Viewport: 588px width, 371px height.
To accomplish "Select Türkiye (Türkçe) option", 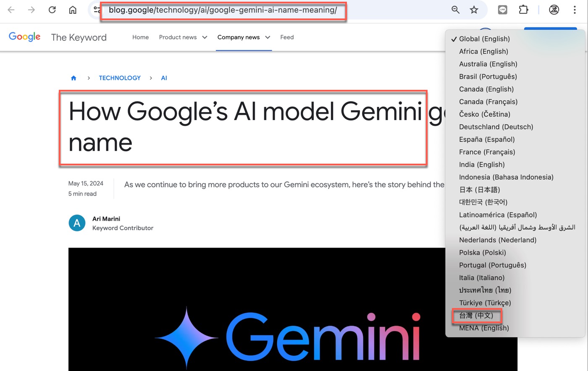I will [515, 303].
